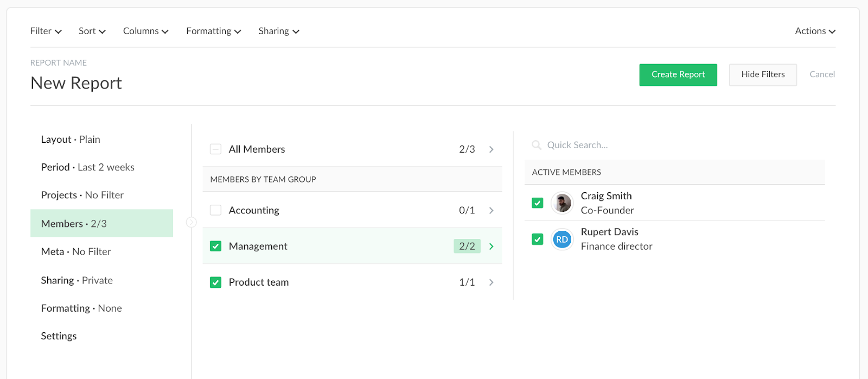Open Product team via chevron arrow
This screenshot has height=379, width=868.
[x=491, y=282]
